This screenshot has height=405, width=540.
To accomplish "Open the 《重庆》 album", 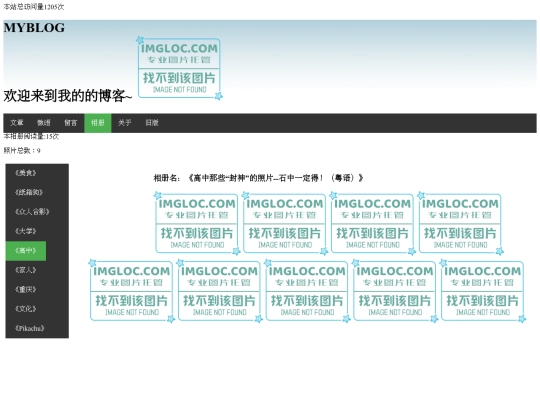I will coord(26,289).
